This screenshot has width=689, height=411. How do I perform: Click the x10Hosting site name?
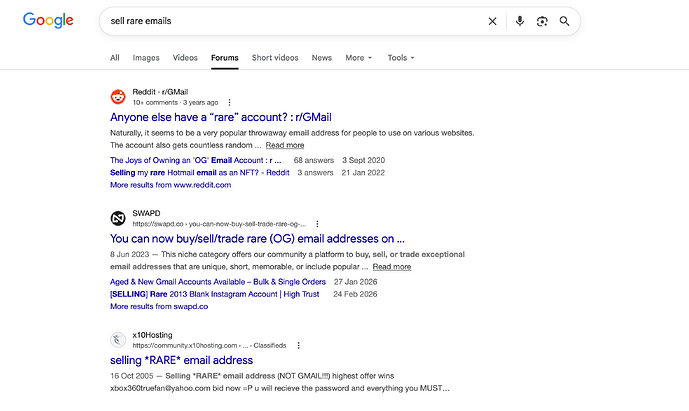click(152, 335)
